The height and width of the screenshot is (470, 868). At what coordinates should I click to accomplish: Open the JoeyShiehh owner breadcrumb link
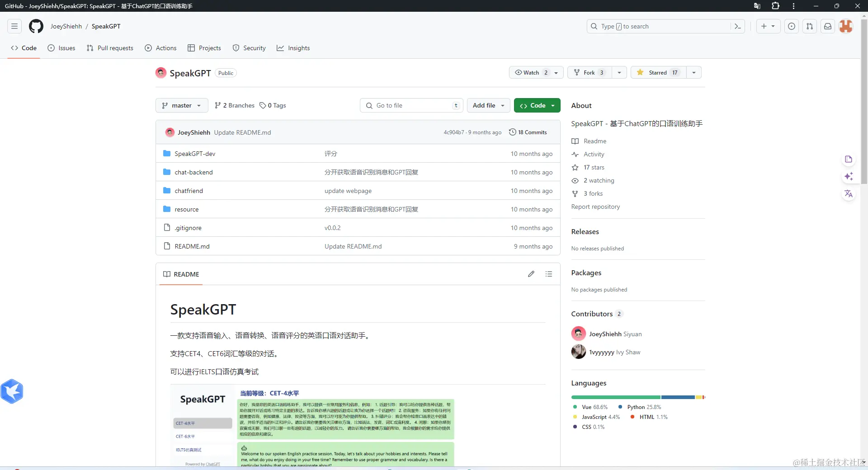[x=66, y=26]
